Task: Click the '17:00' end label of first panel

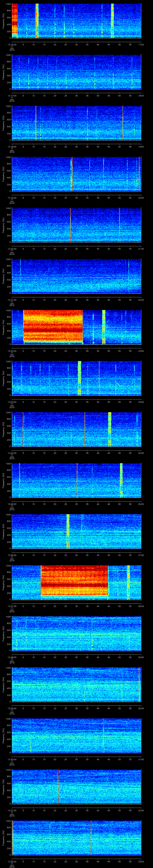Action: coord(141,44)
